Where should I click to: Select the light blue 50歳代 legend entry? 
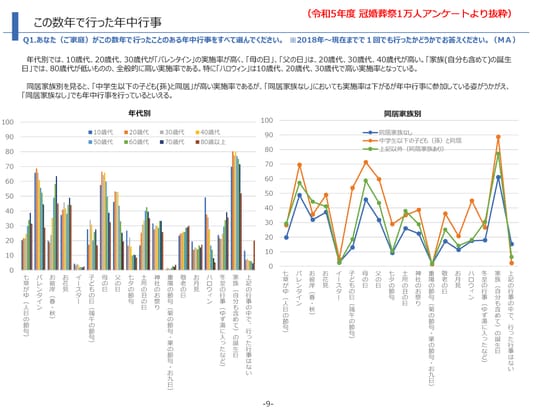pyautogui.click(x=101, y=142)
